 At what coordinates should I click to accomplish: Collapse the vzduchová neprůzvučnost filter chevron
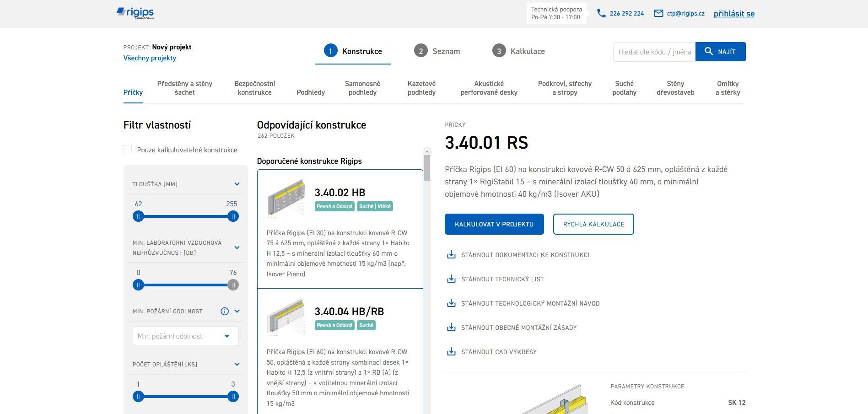coord(237,247)
